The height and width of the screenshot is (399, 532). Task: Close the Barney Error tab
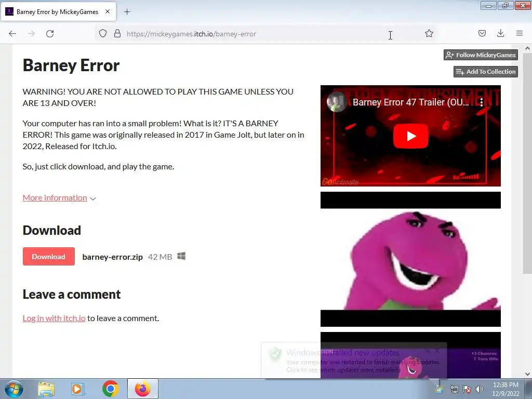point(108,11)
